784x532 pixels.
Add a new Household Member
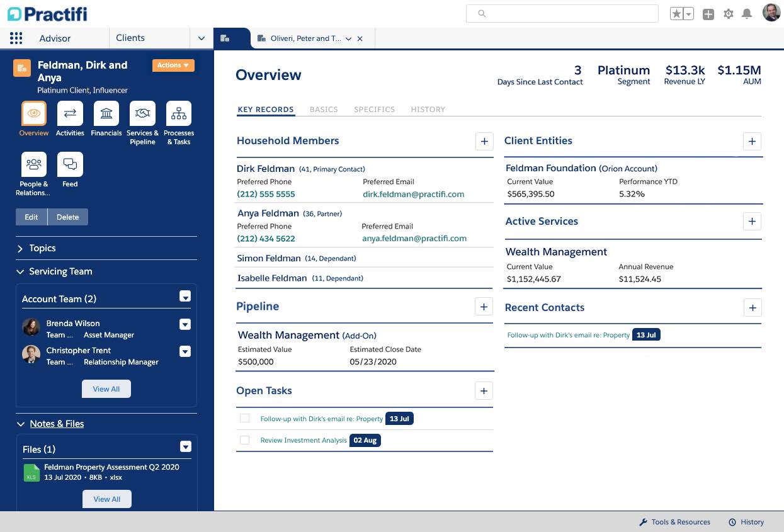click(484, 141)
